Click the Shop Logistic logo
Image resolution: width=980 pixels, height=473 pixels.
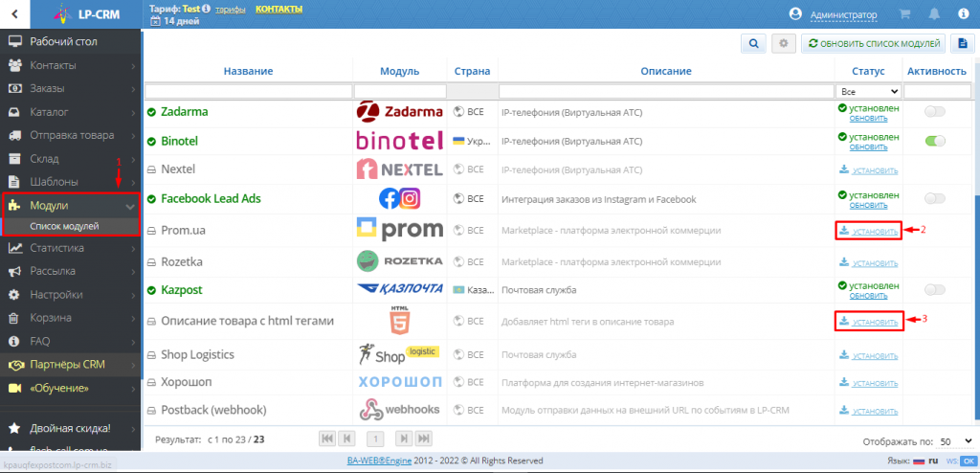(399, 354)
